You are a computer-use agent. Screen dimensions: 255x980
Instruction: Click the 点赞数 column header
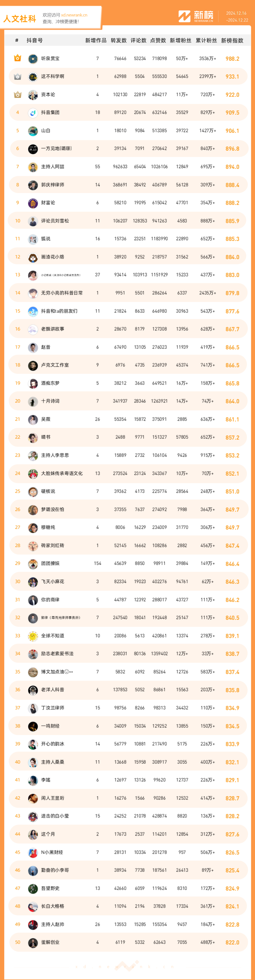click(x=158, y=40)
